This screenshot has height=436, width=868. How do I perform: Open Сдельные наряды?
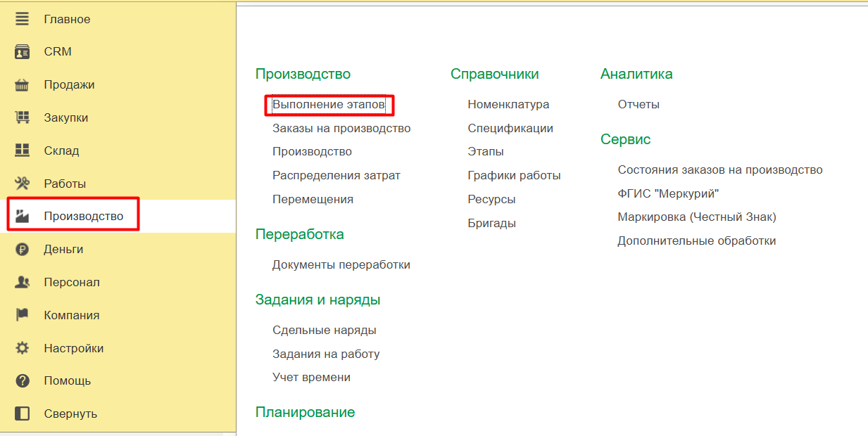(325, 331)
